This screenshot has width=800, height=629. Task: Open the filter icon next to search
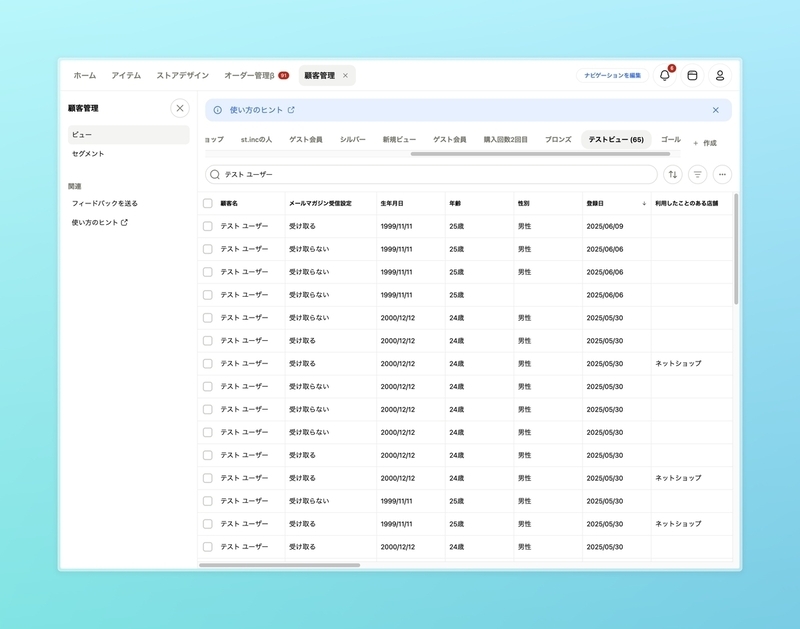[x=697, y=174]
